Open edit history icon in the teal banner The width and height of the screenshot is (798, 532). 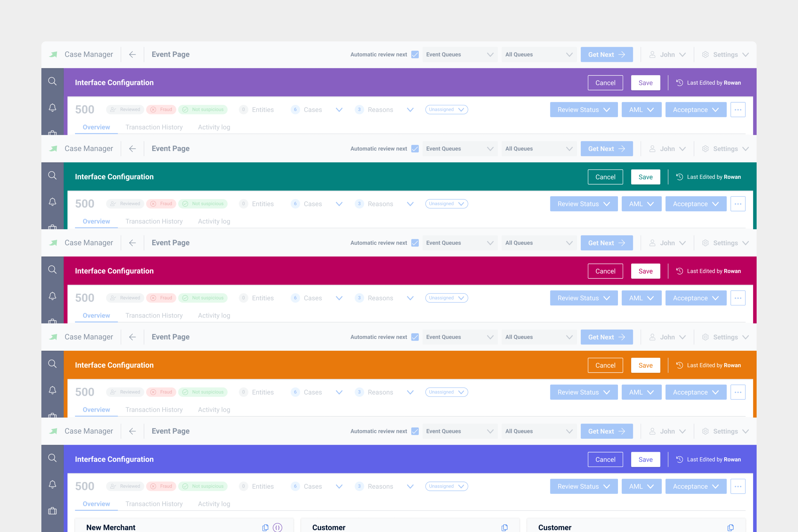pos(679,177)
